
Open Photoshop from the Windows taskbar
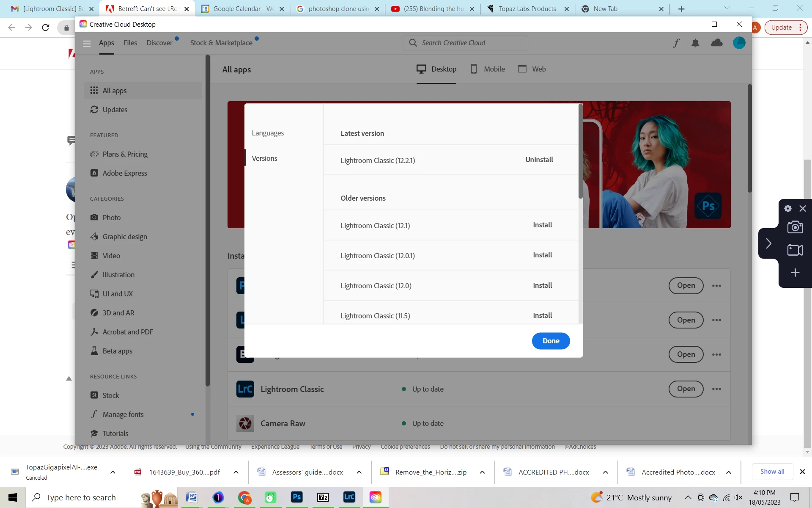pos(297,497)
